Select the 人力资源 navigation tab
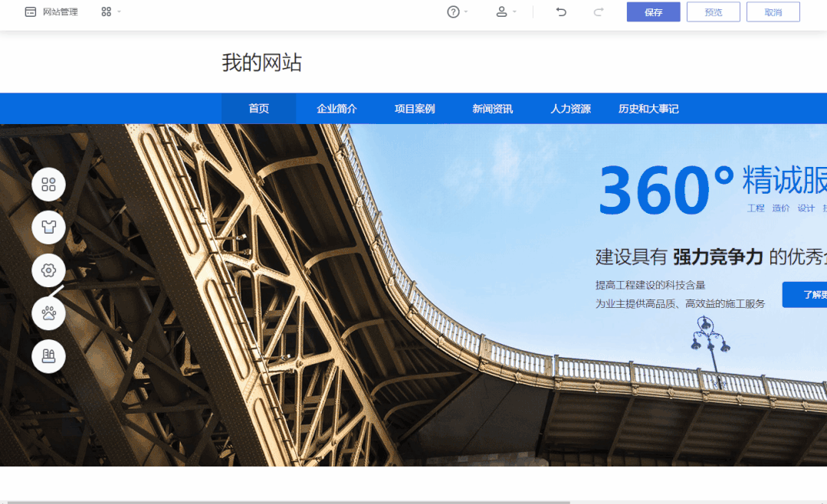The width and height of the screenshot is (827, 504). click(570, 108)
